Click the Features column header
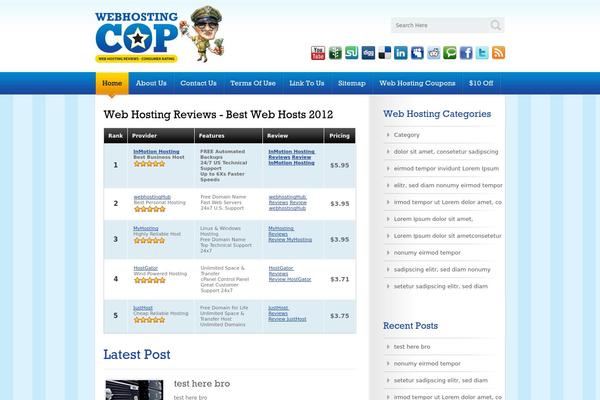 pyautogui.click(x=228, y=136)
